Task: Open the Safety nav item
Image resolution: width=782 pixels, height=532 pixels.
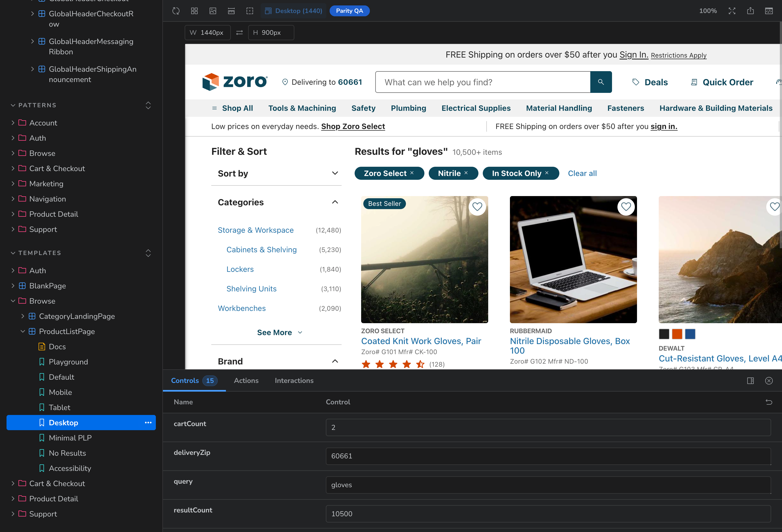Action: (363, 108)
